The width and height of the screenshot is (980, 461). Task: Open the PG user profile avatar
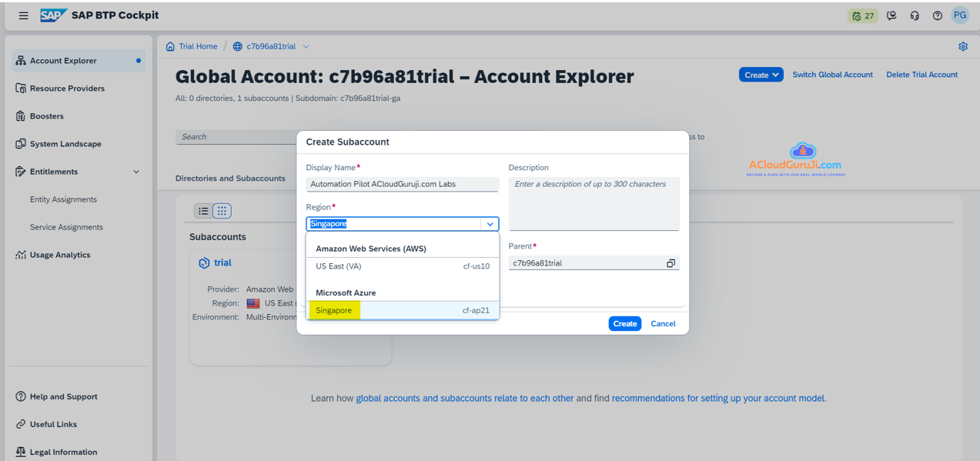tap(959, 15)
